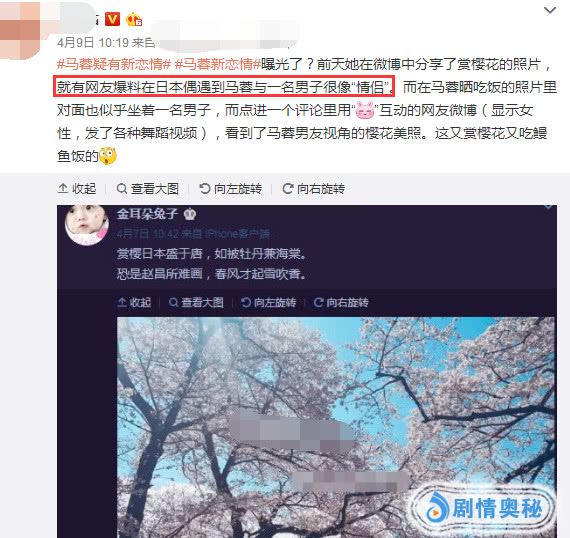Image resolution: width=570 pixels, height=538 pixels.
Task: Collapse image using outer 收起 button
Action: [x=77, y=189]
